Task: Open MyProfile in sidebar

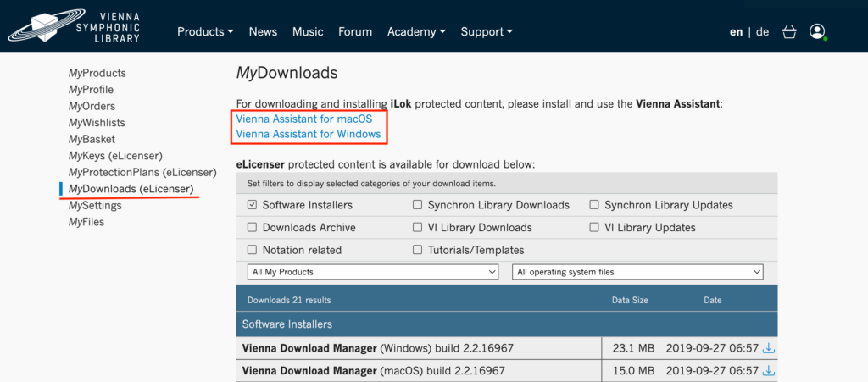Action: coord(91,90)
